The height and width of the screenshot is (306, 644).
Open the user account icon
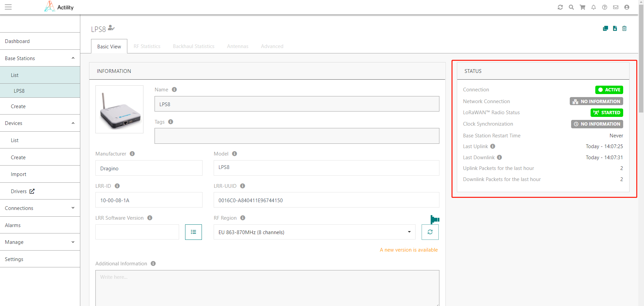pyautogui.click(x=627, y=7)
